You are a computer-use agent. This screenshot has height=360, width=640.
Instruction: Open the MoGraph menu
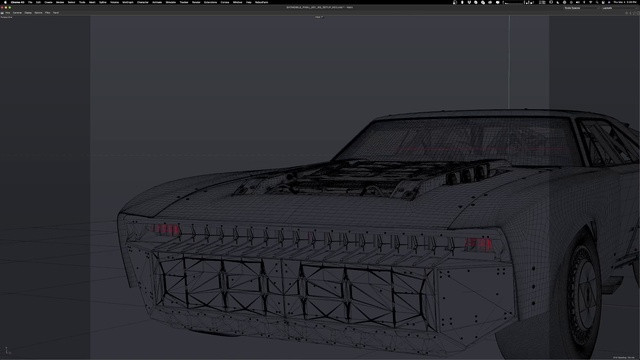[128, 2]
